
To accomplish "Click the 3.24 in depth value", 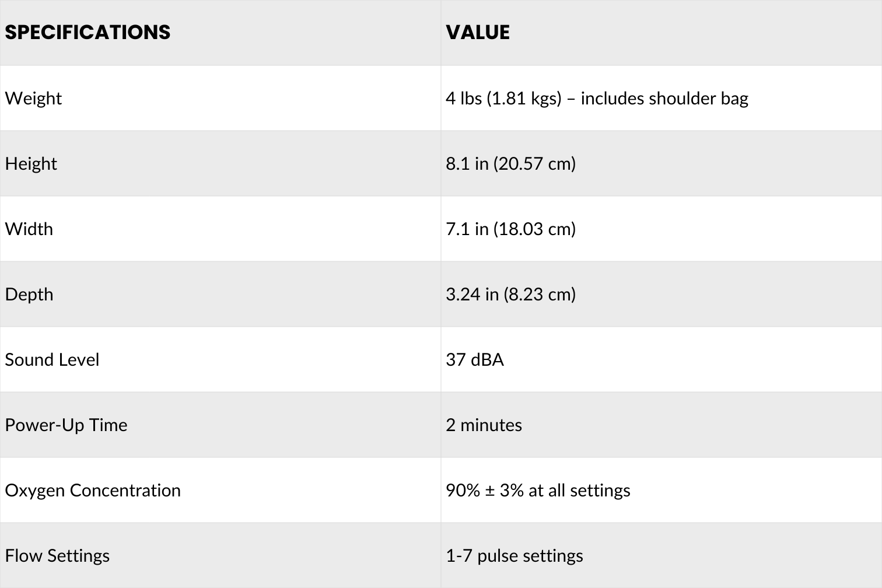I will click(x=510, y=294).
